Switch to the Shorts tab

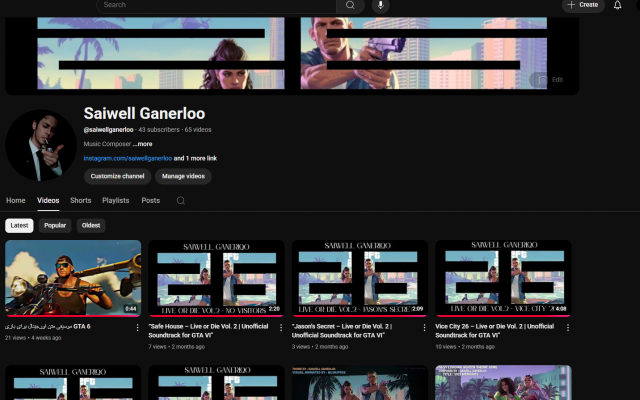[x=80, y=200]
